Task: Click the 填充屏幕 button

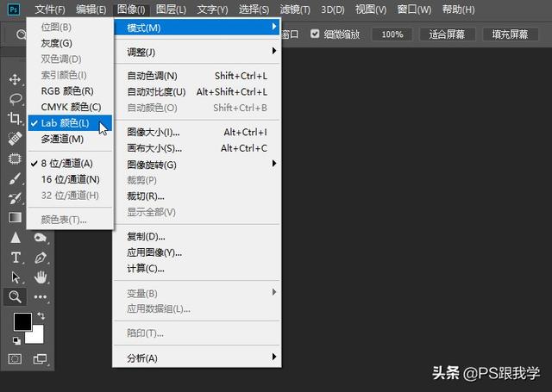Action: [510, 34]
